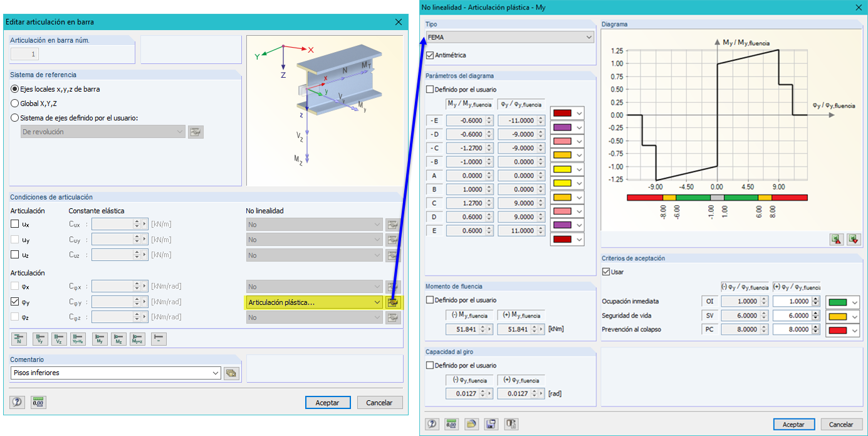Enable the uz articulation checkbox
868x436 pixels.
[x=16, y=255]
